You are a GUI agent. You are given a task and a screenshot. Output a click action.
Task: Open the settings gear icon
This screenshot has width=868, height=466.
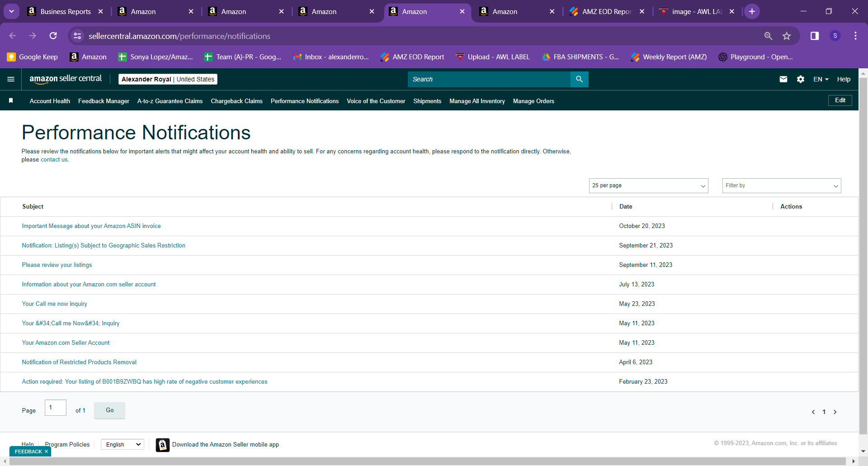(x=801, y=79)
